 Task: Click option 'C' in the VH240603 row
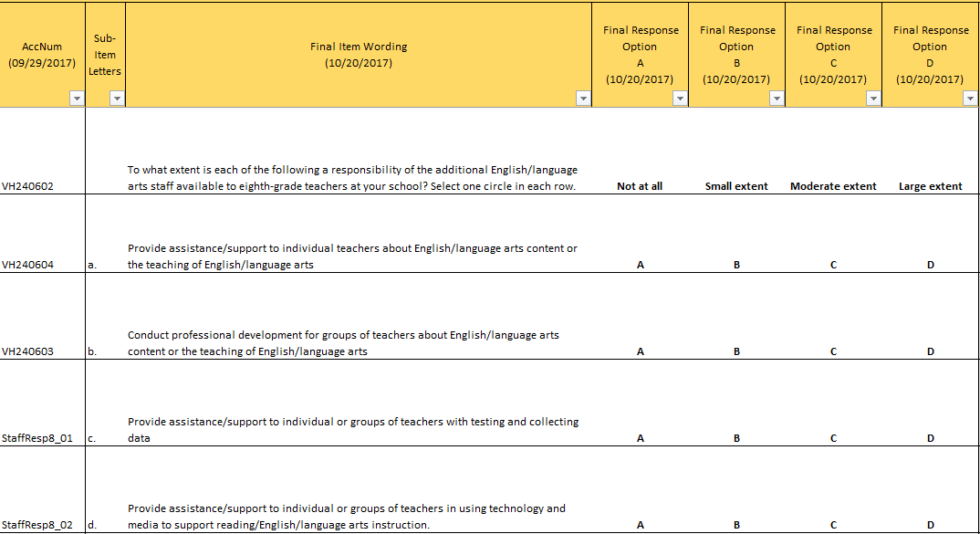834,316
